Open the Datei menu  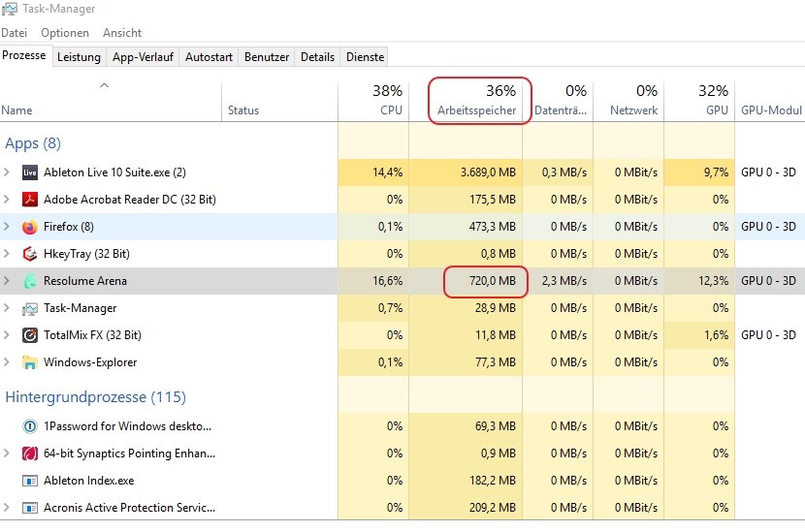click(x=15, y=33)
